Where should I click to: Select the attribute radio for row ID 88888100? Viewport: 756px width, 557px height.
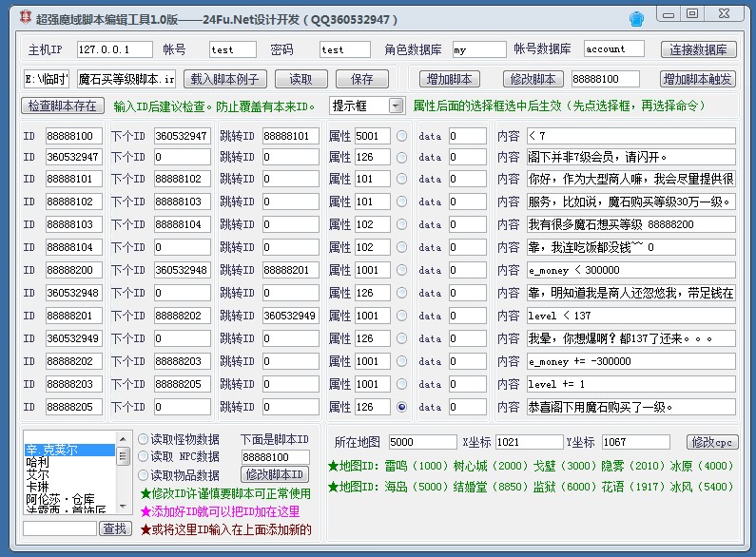[x=401, y=136]
